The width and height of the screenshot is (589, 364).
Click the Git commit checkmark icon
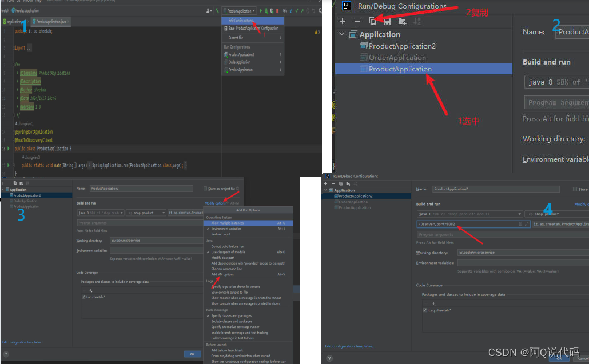297,11
